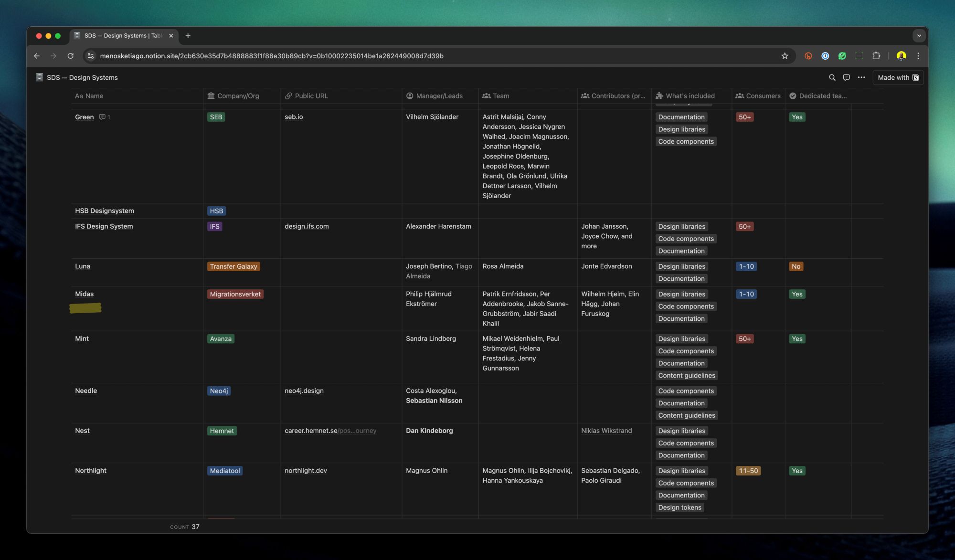Open the 1Password extension icon

[825, 56]
